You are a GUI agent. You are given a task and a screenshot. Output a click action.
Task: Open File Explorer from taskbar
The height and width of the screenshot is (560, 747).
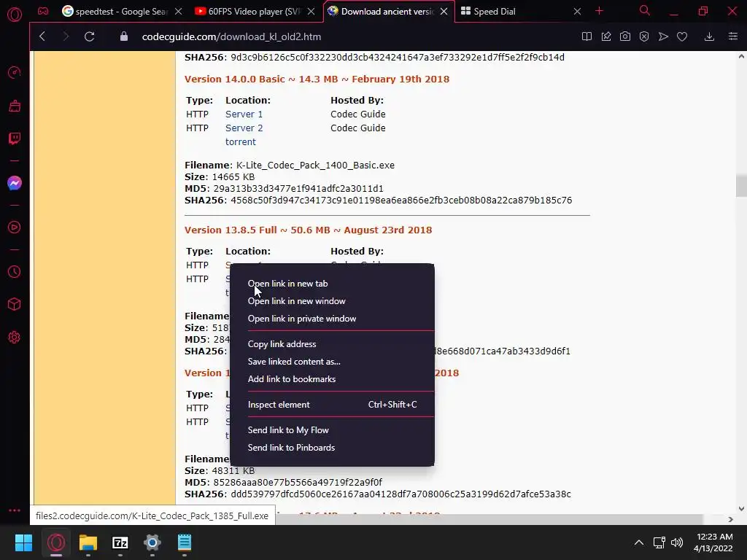point(88,542)
